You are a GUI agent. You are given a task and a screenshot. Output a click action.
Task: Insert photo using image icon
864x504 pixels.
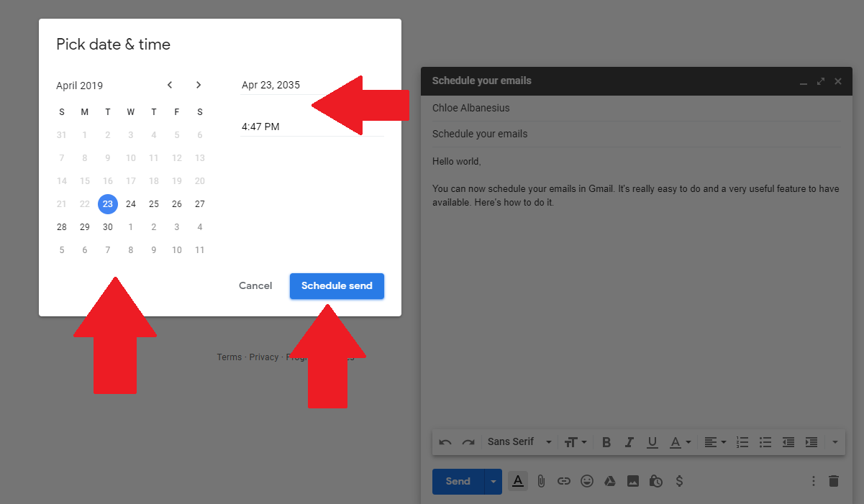coord(633,481)
